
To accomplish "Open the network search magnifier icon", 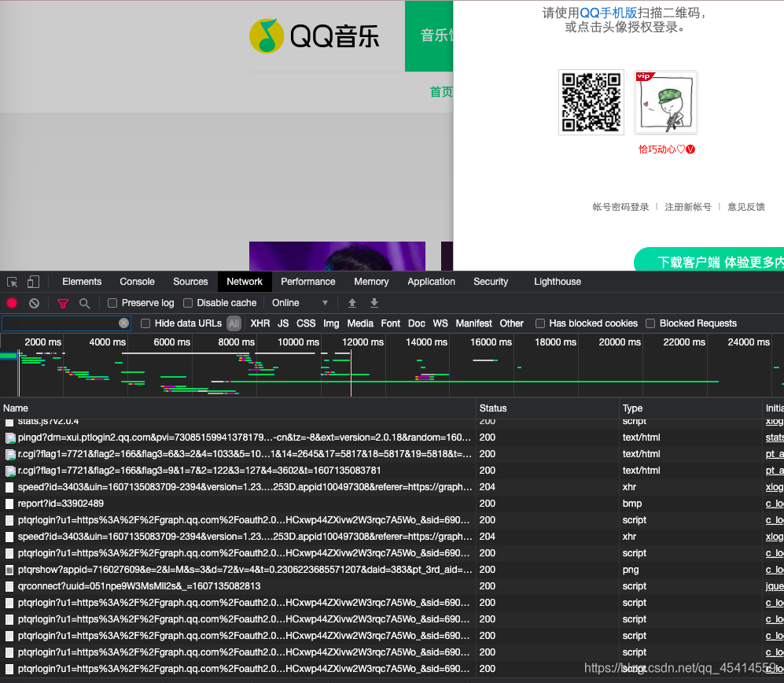I will click(84, 303).
